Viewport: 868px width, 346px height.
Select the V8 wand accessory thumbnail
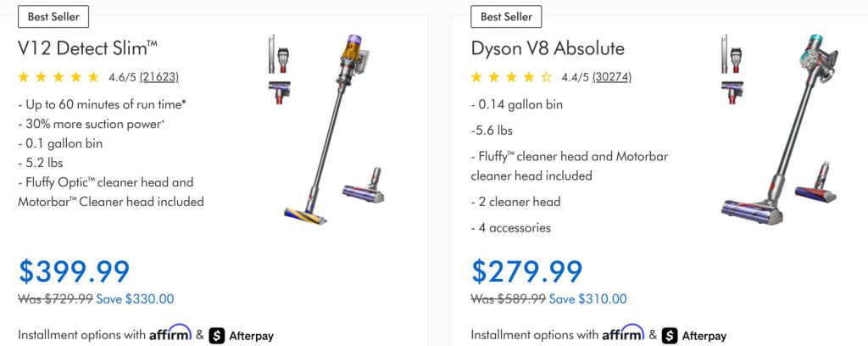point(725,54)
